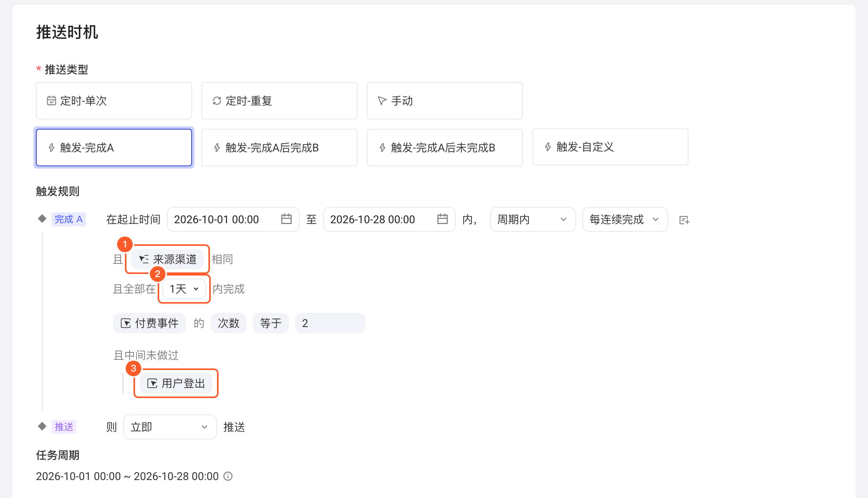868x498 pixels.
Task: Click the lightning icon in 触发-自定义
Action: 548,147
